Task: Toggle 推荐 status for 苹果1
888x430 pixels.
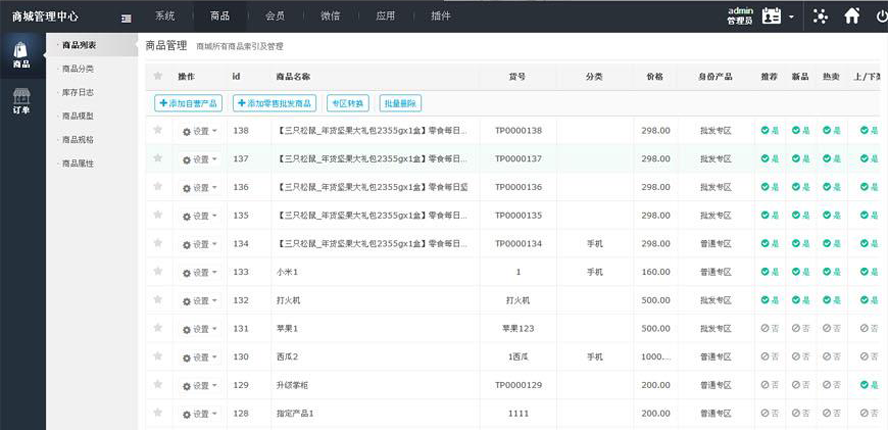Action: click(770, 329)
